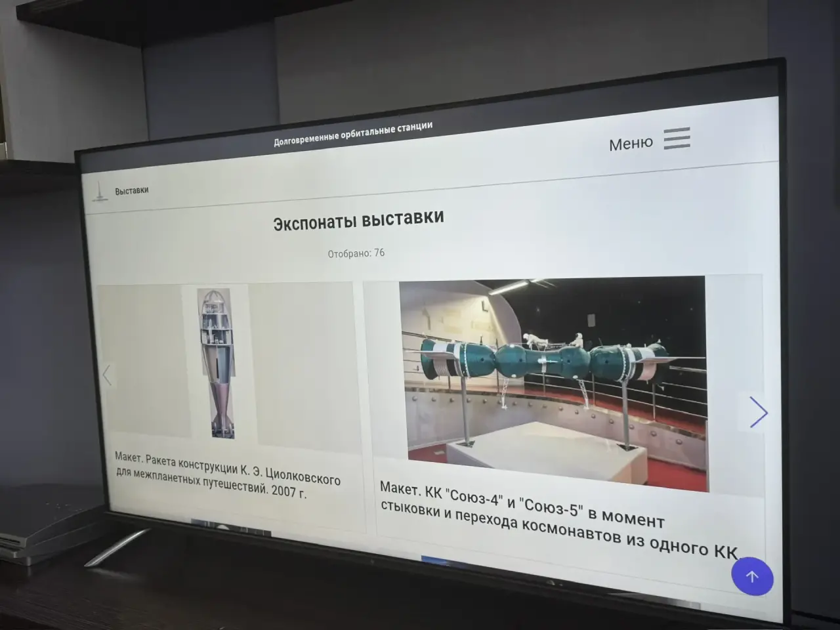Open the hamburger menu icon
Screen dimensions: 840x630
coord(677,138)
